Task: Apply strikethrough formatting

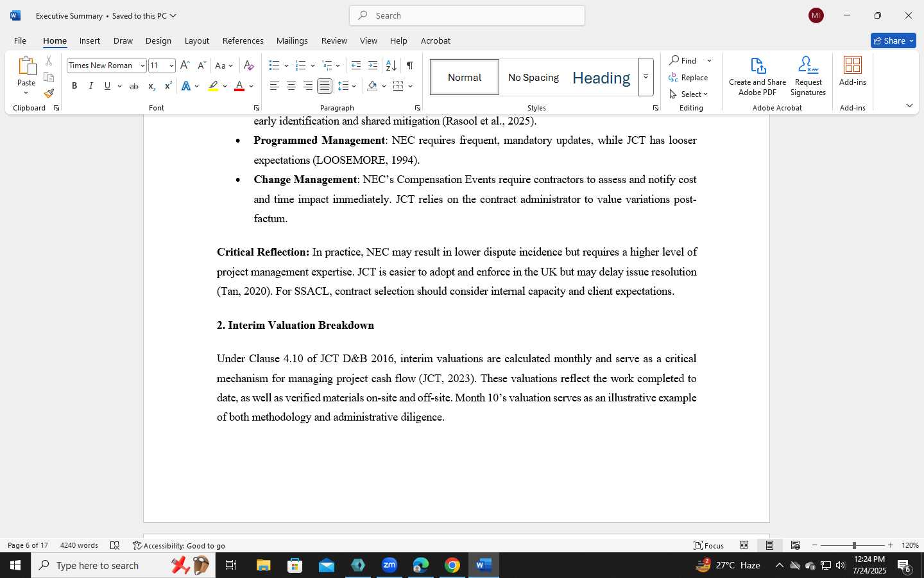Action: [134, 86]
